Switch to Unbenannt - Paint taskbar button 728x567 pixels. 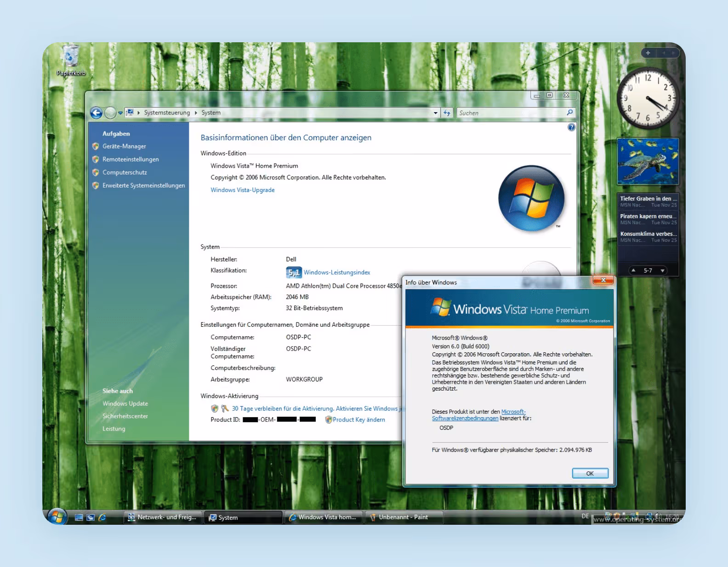[x=404, y=517]
